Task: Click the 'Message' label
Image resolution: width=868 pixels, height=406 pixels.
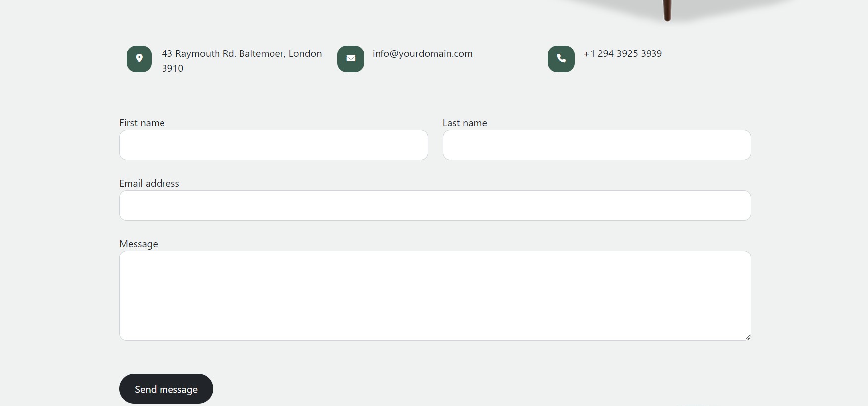Action: coord(139,244)
